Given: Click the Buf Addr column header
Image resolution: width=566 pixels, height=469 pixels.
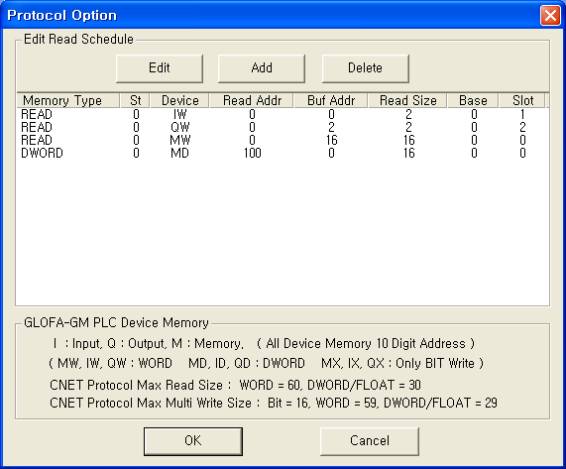Looking at the screenshot, I should [x=331, y=100].
